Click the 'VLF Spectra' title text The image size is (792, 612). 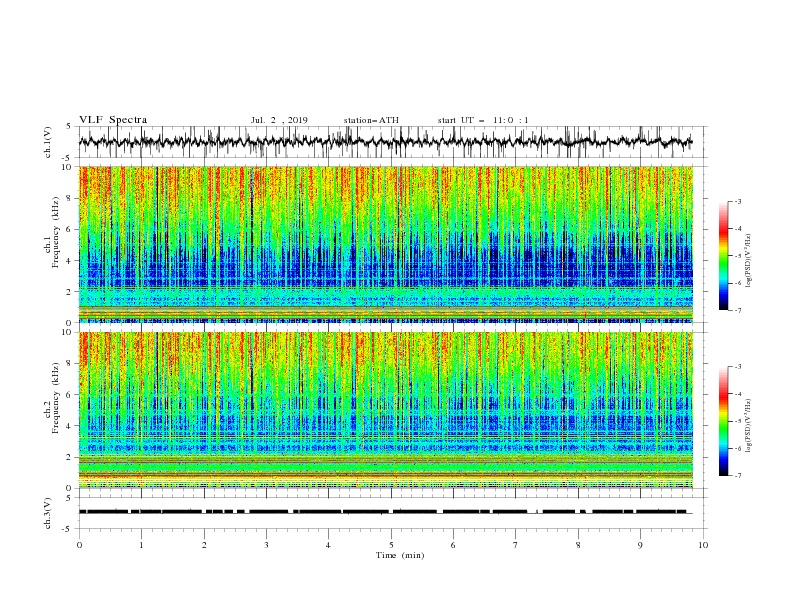(x=113, y=120)
